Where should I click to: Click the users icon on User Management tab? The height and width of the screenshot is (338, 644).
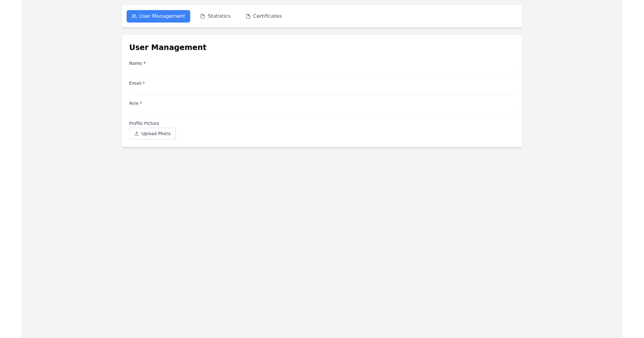pos(134,16)
